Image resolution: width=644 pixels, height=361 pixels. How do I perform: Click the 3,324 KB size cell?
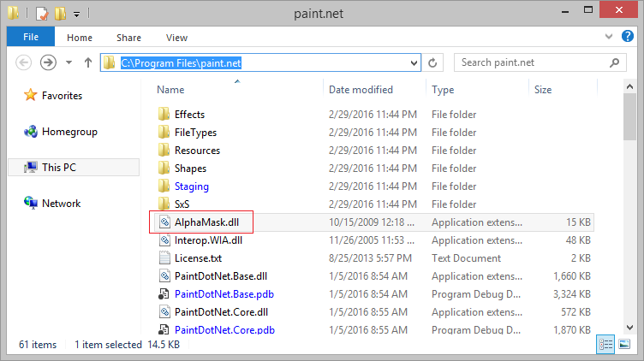(572, 294)
